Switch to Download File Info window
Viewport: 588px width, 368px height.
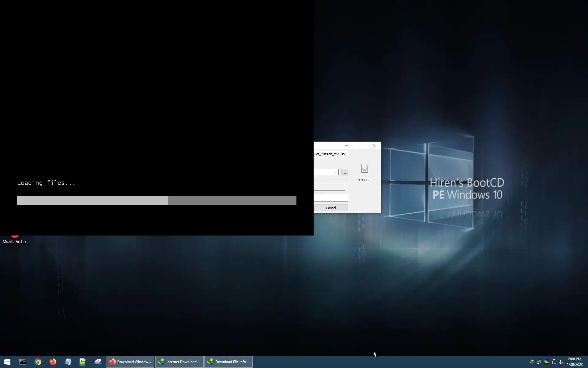coord(228,362)
